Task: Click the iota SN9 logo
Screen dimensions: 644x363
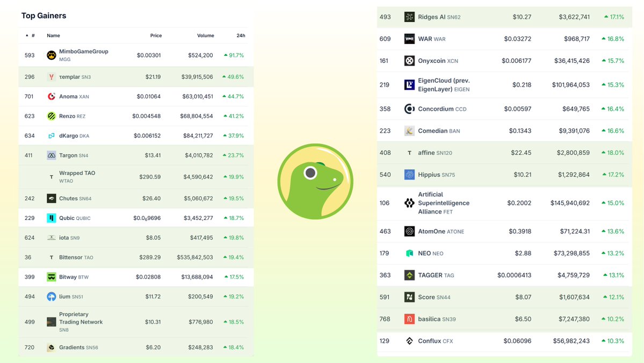Action: (x=52, y=238)
